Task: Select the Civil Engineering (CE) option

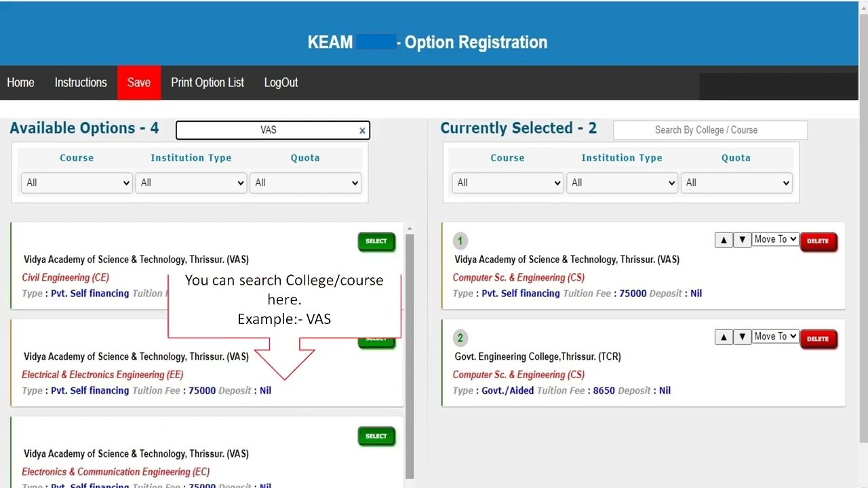Action: 376,241
